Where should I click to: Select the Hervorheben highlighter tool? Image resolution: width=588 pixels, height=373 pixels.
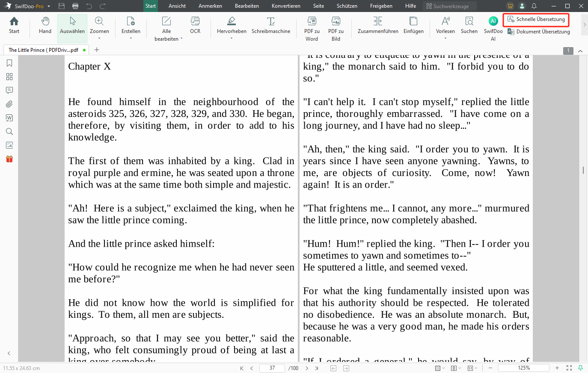232,26
